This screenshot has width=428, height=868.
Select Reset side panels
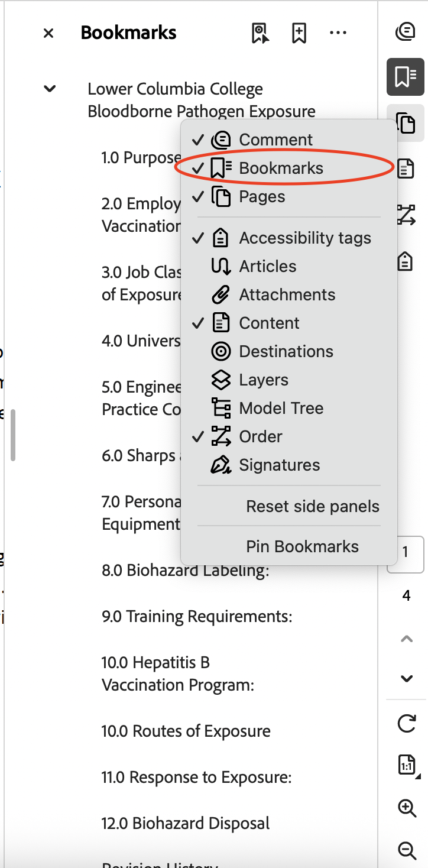[x=313, y=506]
